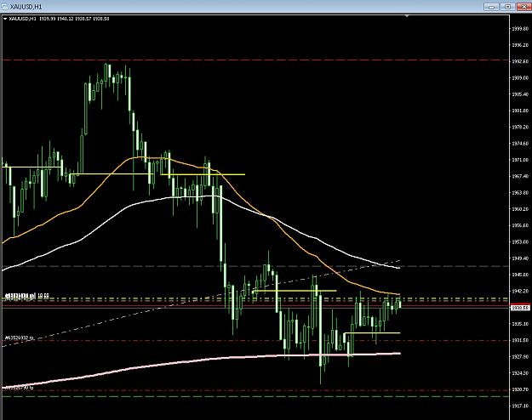Click the 1989.00 price scale label
532x420 pixels.
tap(520, 77)
